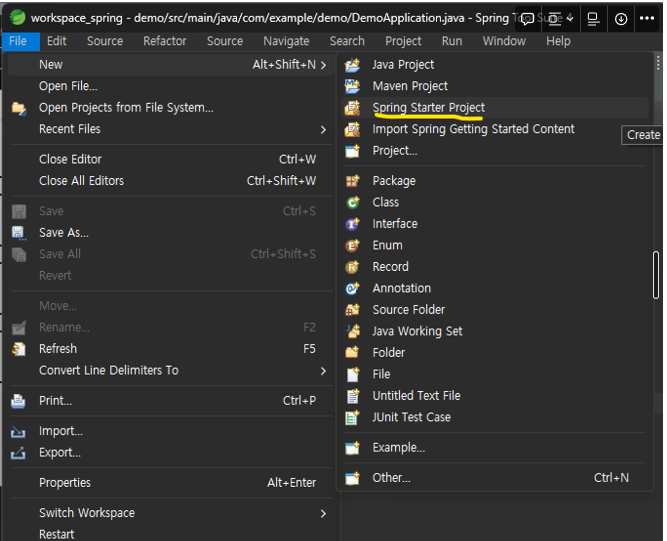
Task: Click the Annotation icon
Action: coord(352,288)
